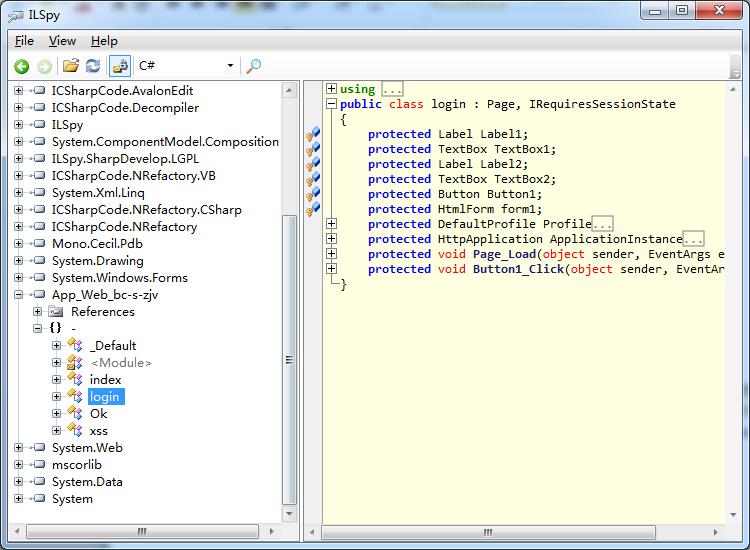
Task: Select the _Default class in tree
Action: [x=112, y=346]
